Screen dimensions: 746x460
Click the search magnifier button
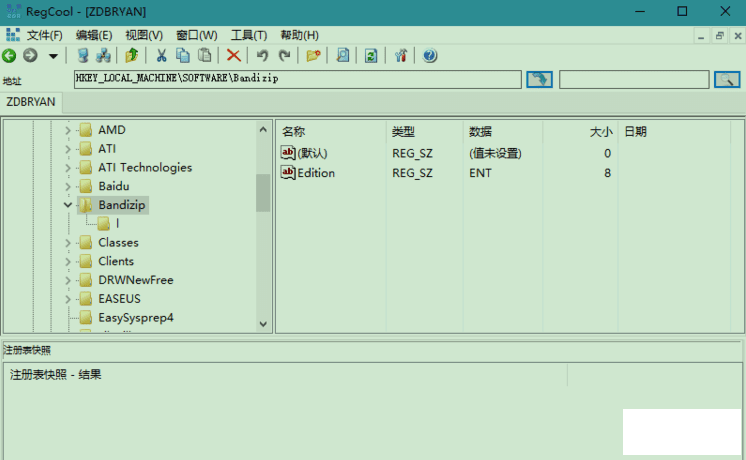[727, 79]
